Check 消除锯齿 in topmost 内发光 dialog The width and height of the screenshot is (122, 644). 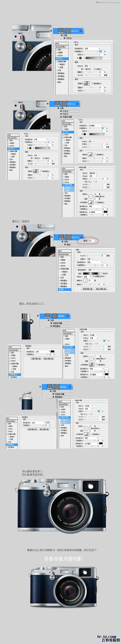(92, 83)
